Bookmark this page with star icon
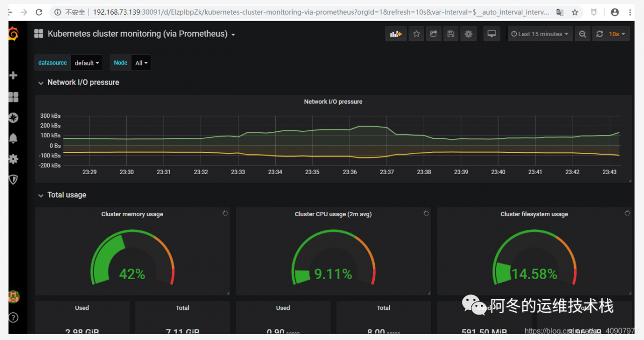 pyautogui.click(x=575, y=12)
